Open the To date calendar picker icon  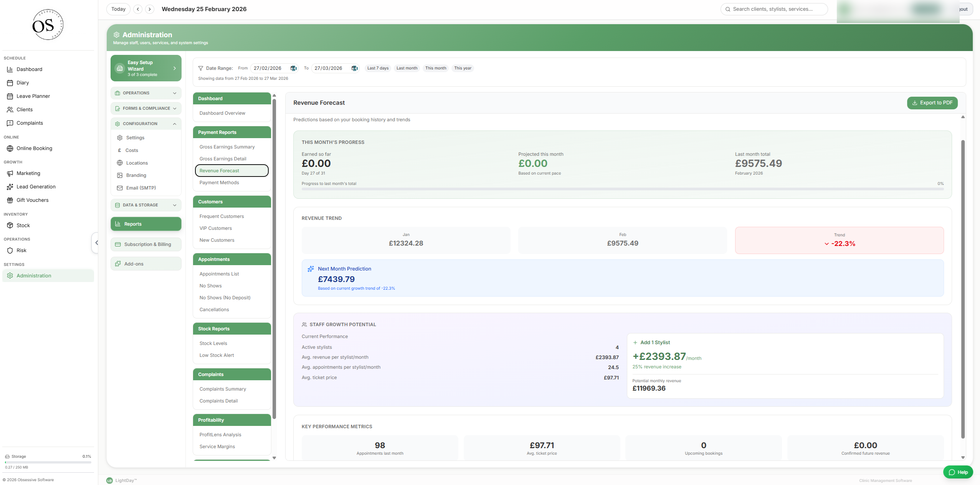[x=355, y=68]
